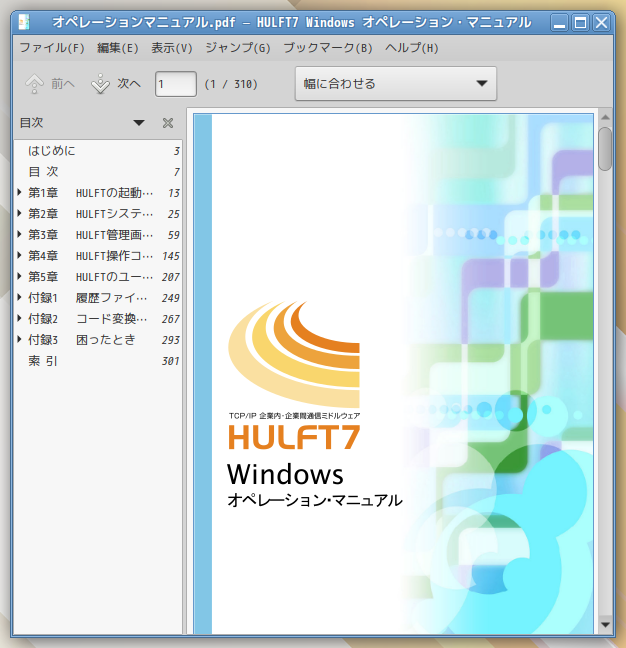Click the page number input field
This screenshot has width=626, height=648.
point(176,84)
